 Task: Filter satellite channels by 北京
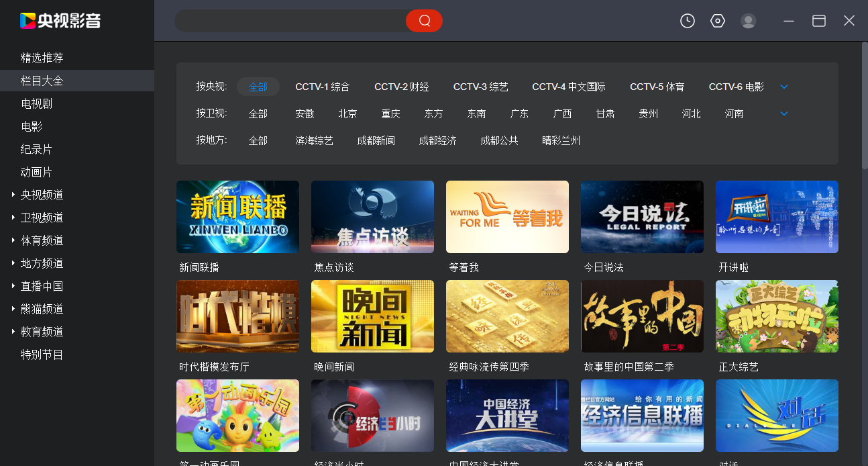pos(347,113)
